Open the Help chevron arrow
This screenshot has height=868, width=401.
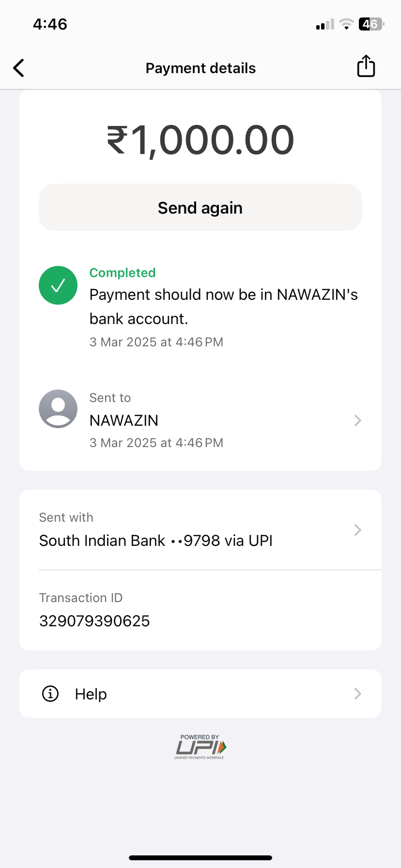coord(358,694)
